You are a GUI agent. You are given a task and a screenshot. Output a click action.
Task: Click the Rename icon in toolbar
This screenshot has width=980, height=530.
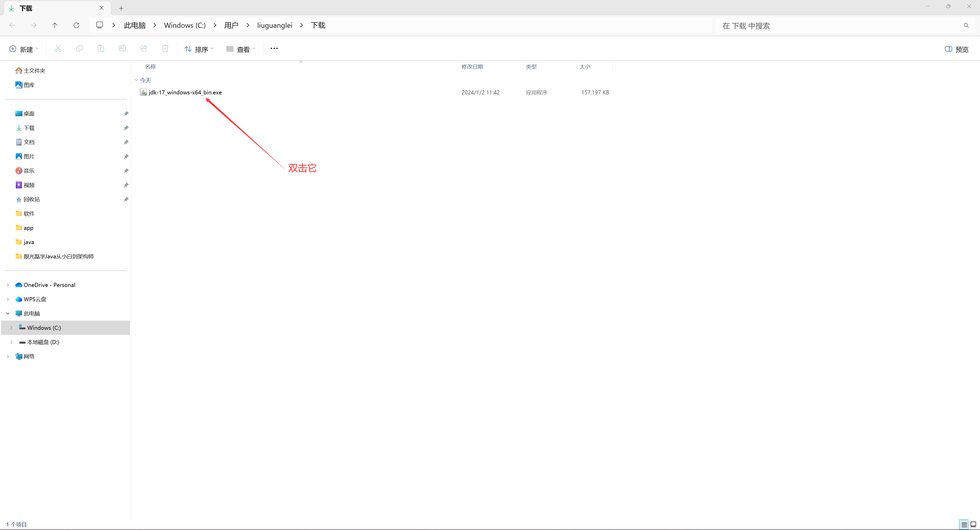(122, 49)
